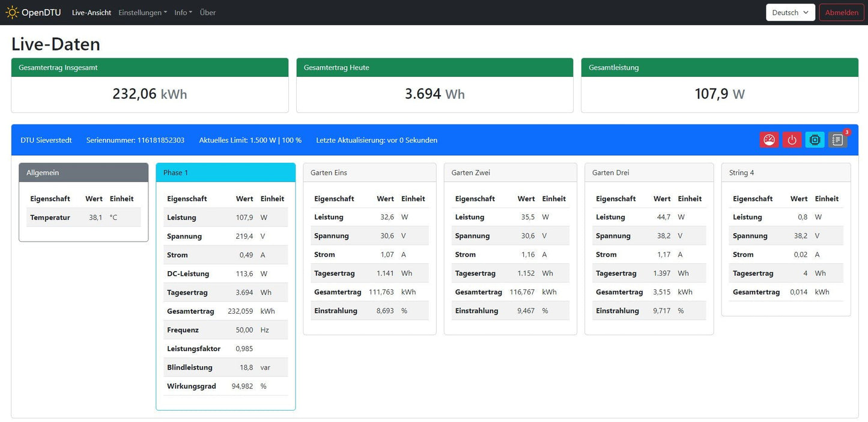Screen dimensions: 868x422
Task: Open the Über page
Action: [207, 12]
